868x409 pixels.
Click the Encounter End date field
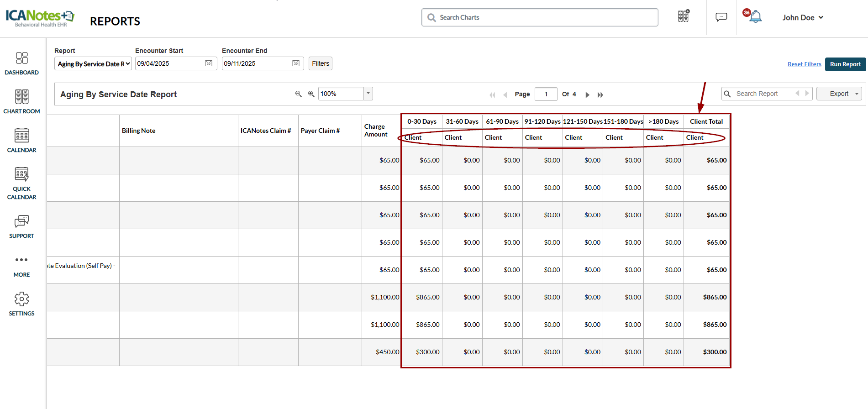[263, 63]
